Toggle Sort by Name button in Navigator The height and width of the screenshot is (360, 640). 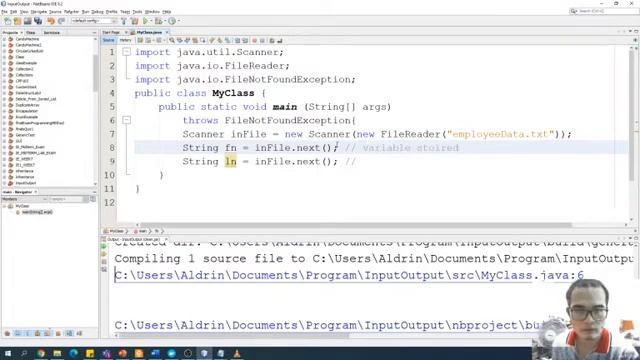69,333
